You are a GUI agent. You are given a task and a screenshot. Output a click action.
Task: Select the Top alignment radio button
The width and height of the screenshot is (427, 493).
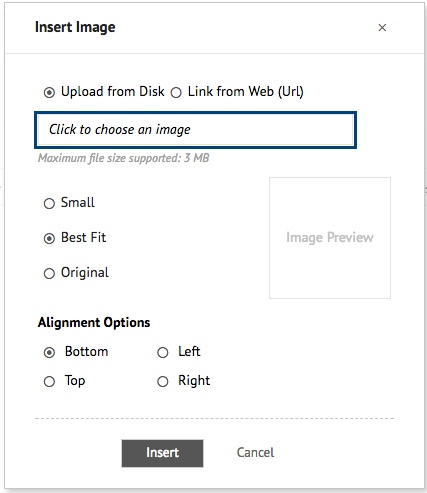point(49,381)
